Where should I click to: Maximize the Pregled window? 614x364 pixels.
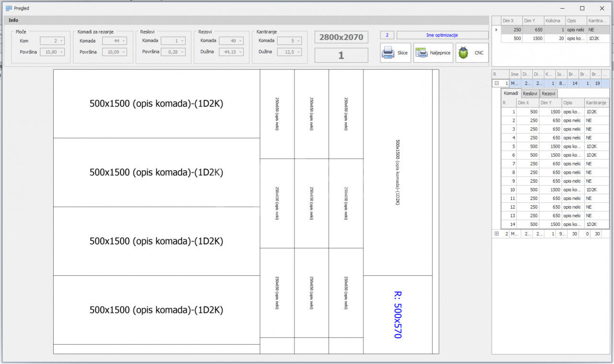coord(582,8)
